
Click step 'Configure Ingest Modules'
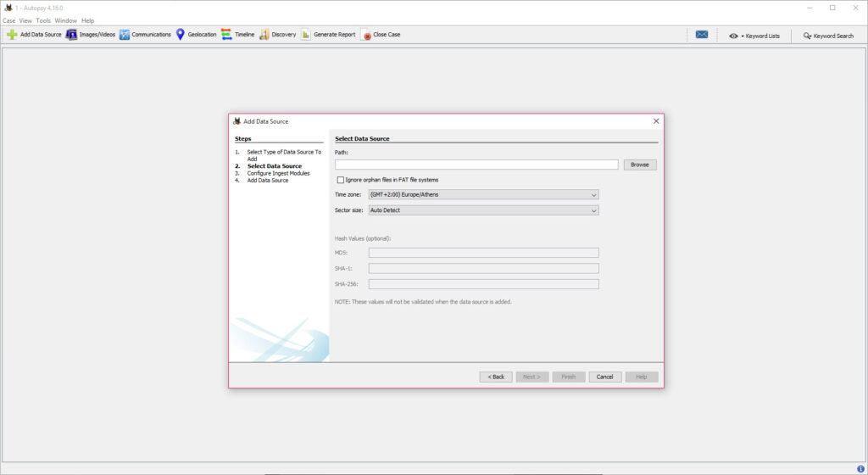278,173
